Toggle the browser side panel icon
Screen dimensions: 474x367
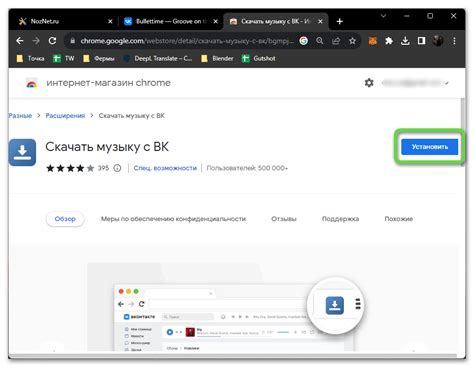(421, 41)
